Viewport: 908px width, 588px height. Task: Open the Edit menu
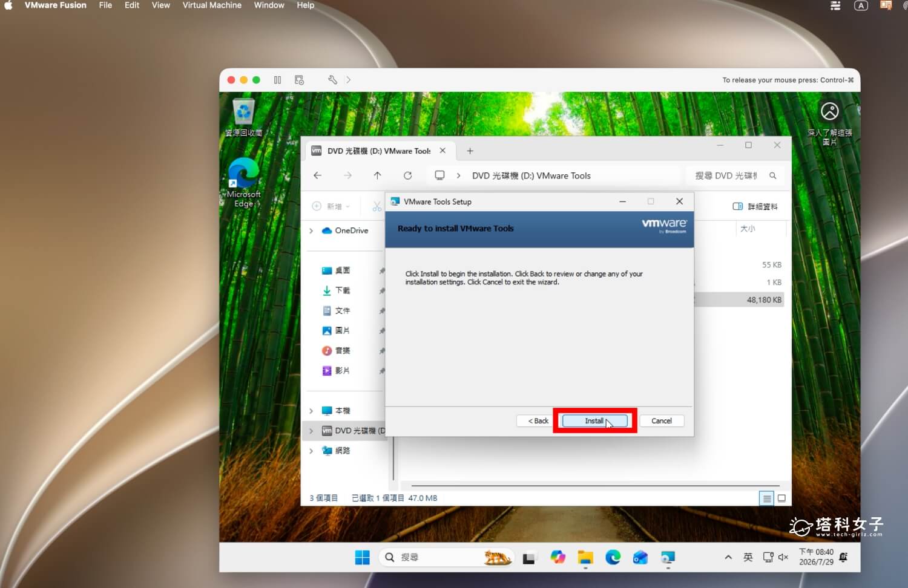(132, 5)
